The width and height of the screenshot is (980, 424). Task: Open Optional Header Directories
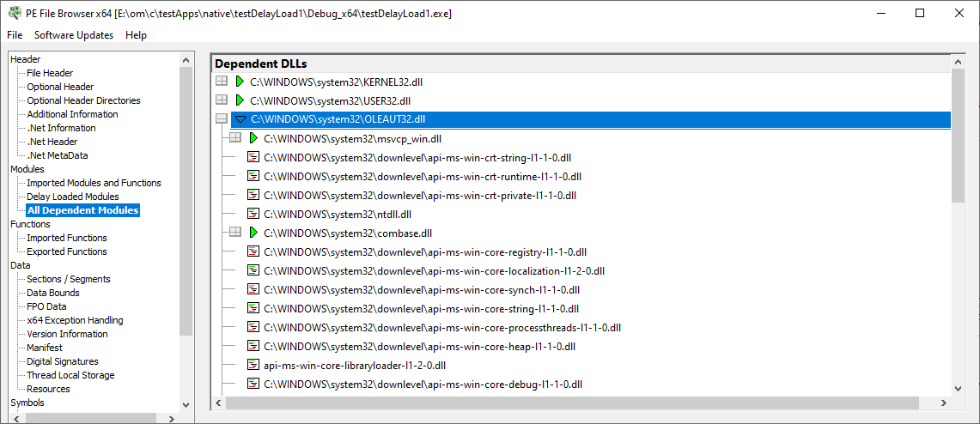[x=84, y=100]
